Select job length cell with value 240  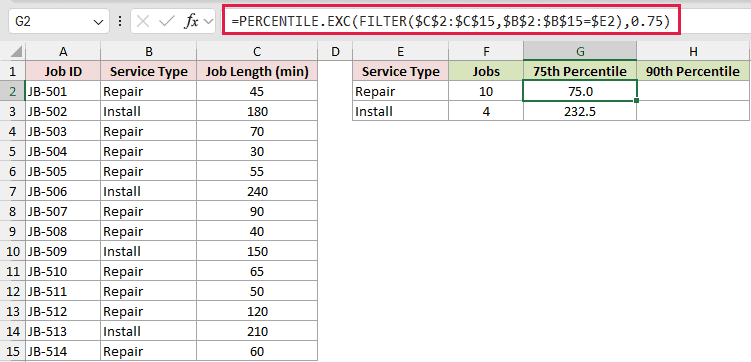(257, 191)
